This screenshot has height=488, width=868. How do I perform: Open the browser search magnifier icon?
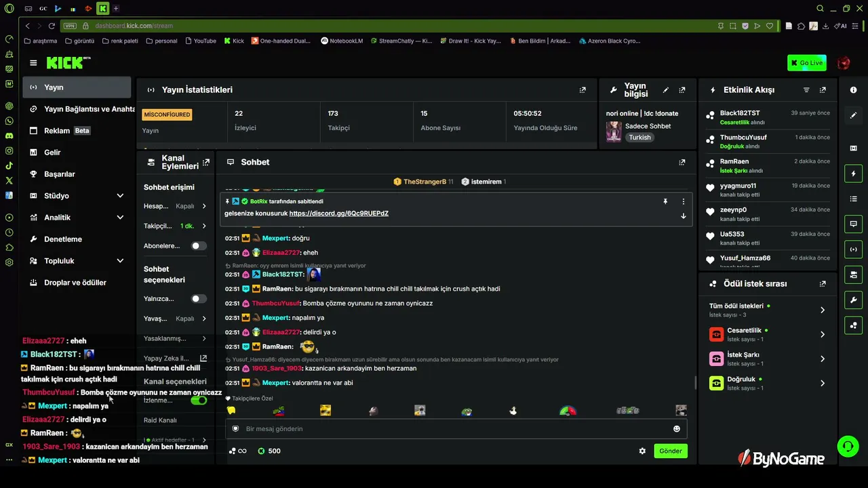pos(820,8)
